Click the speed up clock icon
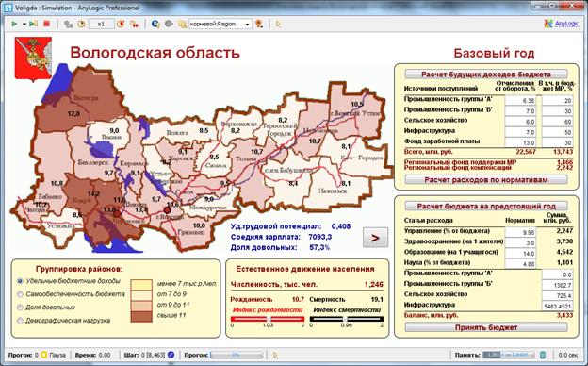 pos(121,24)
